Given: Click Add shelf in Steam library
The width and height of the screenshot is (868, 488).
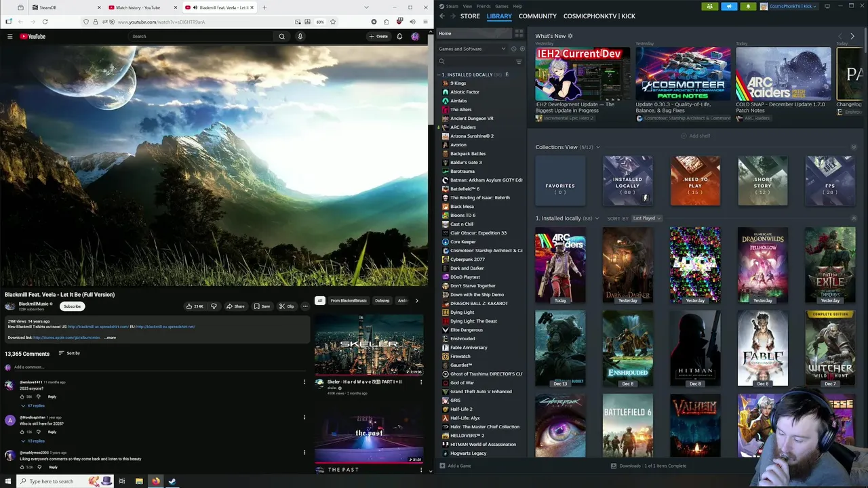Looking at the screenshot, I should [x=696, y=136].
